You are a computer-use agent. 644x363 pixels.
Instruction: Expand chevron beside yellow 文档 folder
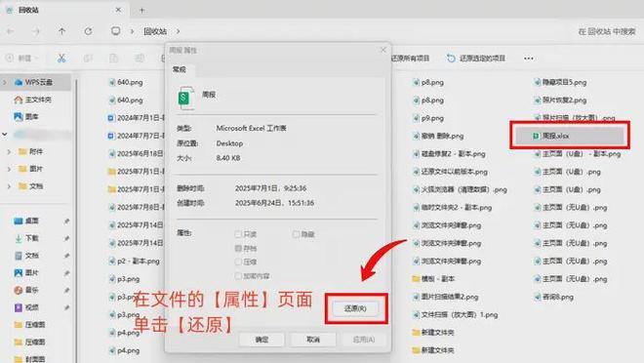9,186
